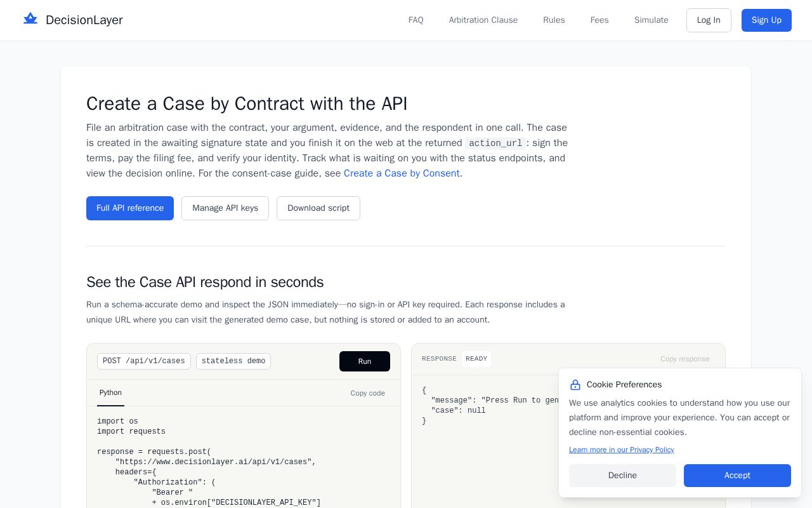This screenshot has height=508, width=812.
Task: Open the Privacy Policy link
Action: (x=622, y=450)
